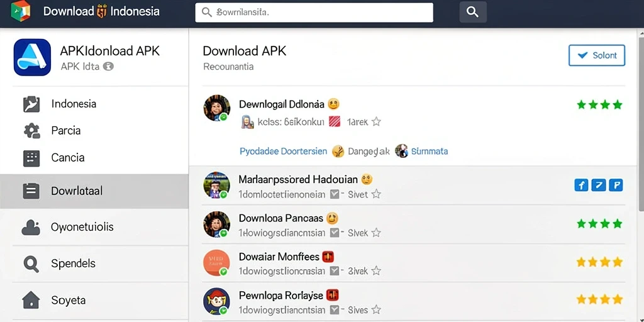Click the yellow star rating of Dowaiar Monfrees
The height and width of the screenshot is (322, 644).
(x=599, y=262)
